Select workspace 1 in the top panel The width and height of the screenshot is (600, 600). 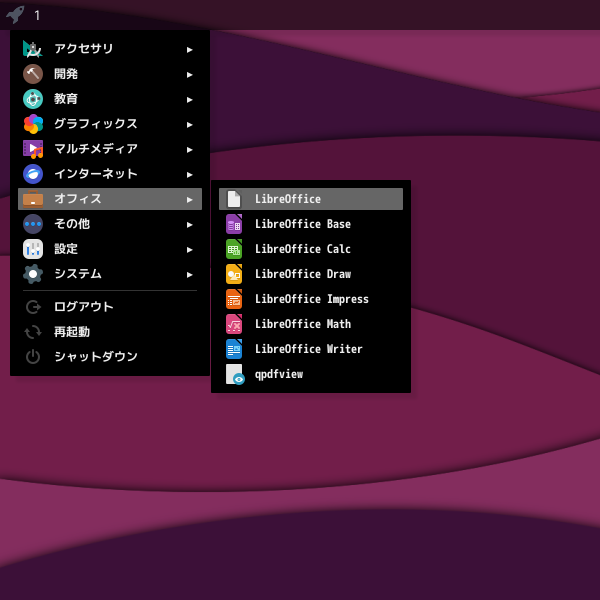37,15
